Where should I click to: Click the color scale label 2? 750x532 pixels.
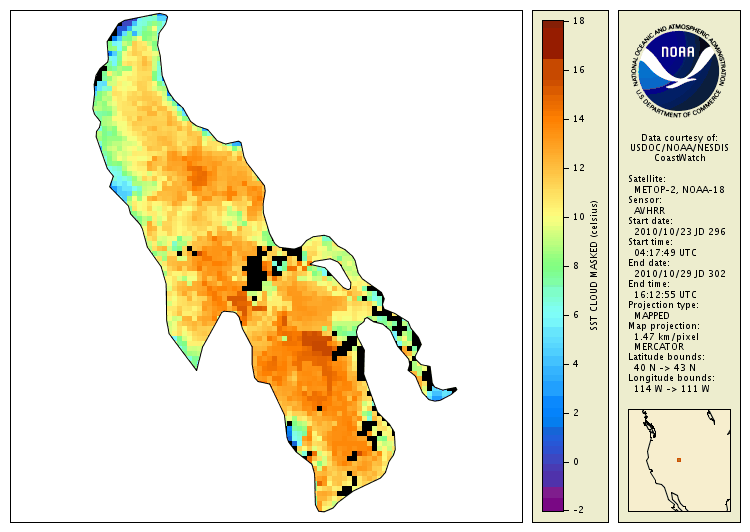(x=576, y=412)
